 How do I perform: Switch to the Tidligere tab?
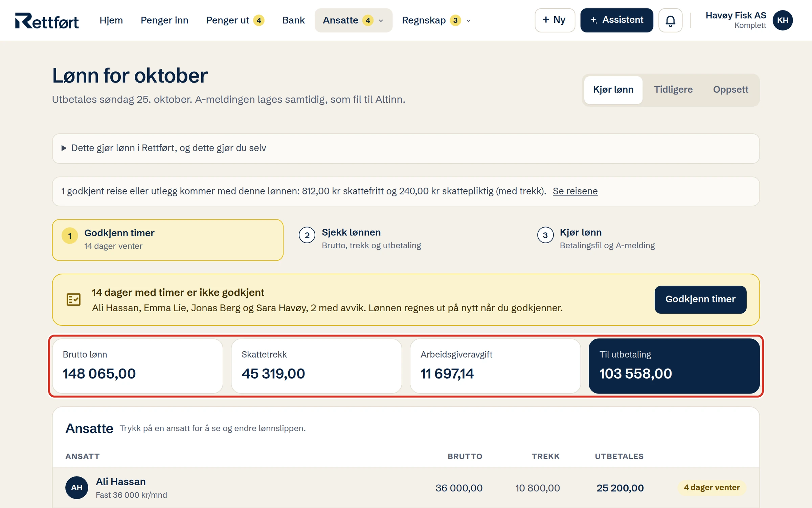pos(673,90)
